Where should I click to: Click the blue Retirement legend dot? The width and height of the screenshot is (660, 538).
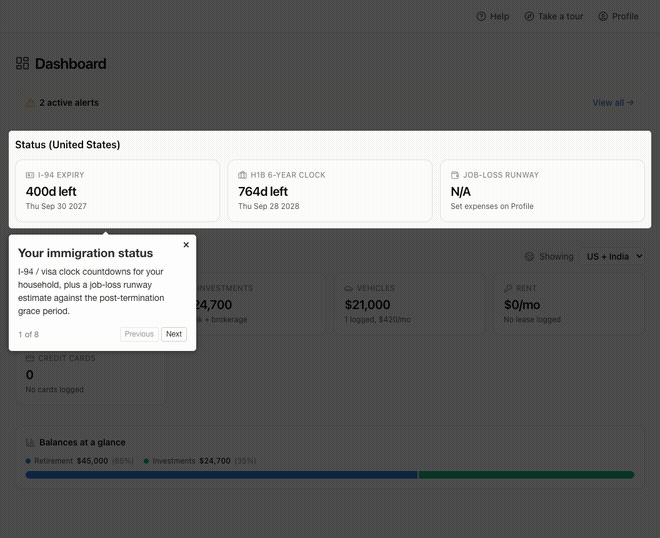[28, 461]
